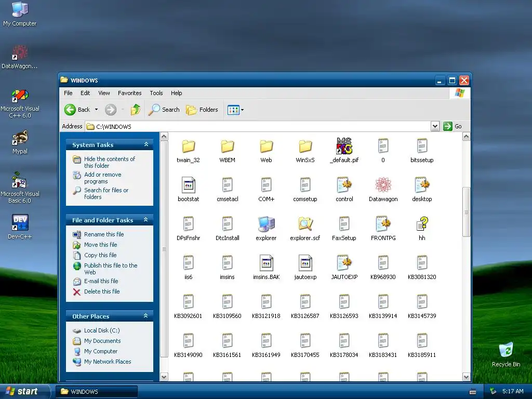
Task: Click the green Back arrow button
Action: [x=70, y=110]
